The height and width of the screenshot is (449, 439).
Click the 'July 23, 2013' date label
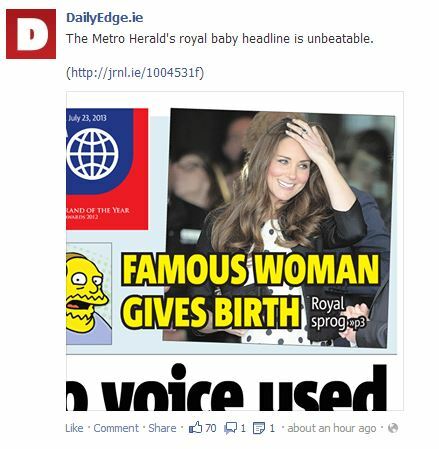point(87,118)
